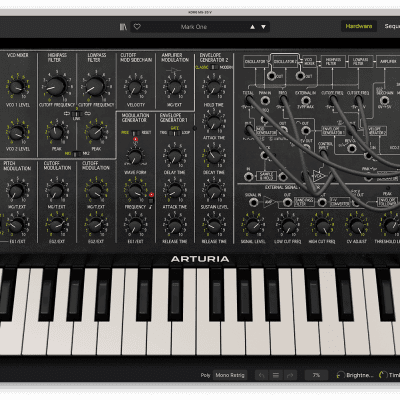The height and width of the screenshot is (400, 400).
Task: Click the redo arrow in bottom bar
Action: (290, 375)
